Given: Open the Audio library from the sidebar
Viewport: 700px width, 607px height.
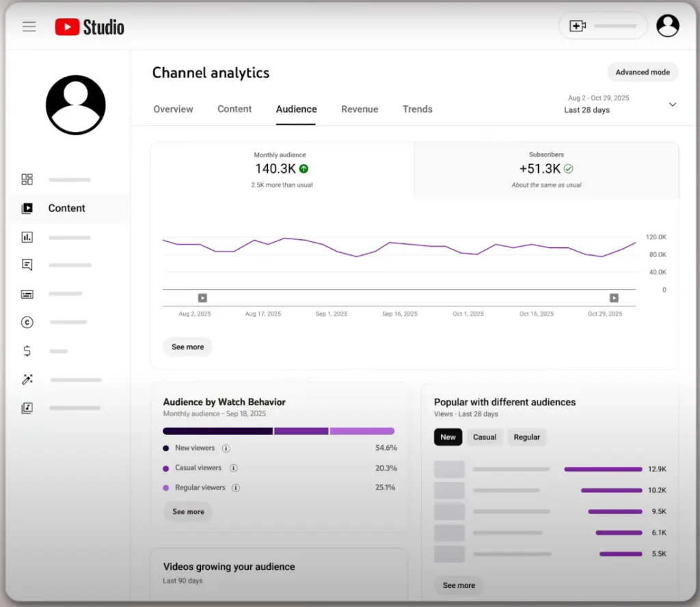Looking at the screenshot, I should [27, 408].
